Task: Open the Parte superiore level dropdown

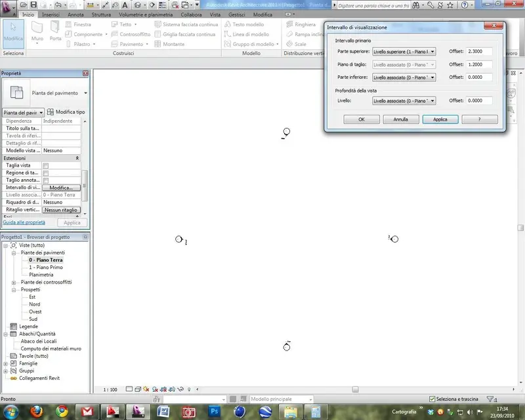Action: click(404, 52)
